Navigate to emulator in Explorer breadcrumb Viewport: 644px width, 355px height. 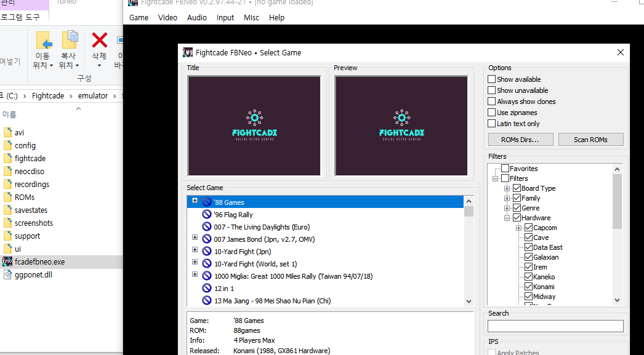click(x=93, y=95)
